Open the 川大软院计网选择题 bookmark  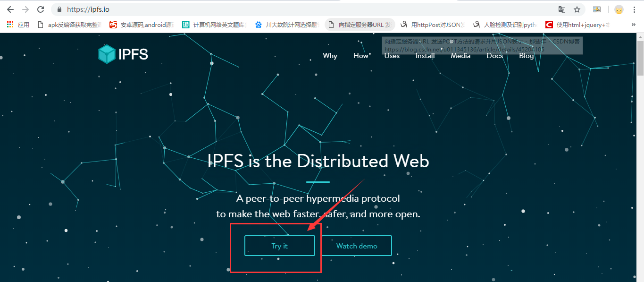click(287, 25)
